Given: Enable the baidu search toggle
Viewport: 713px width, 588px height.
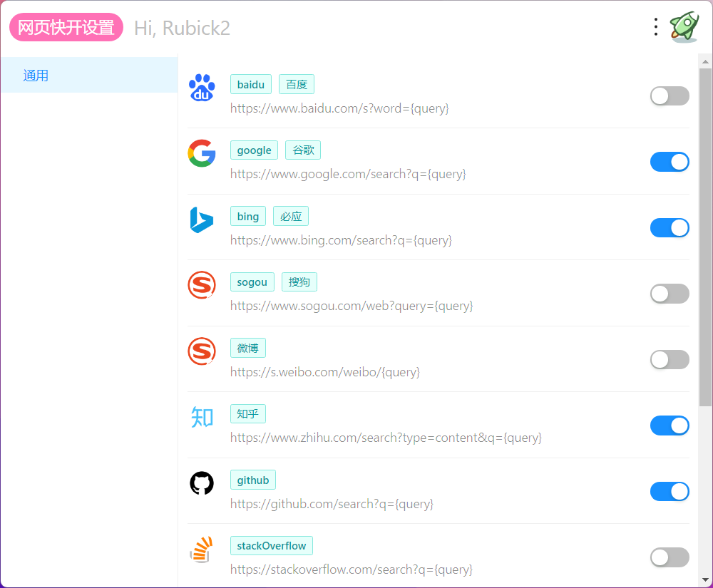Looking at the screenshot, I should click(670, 96).
